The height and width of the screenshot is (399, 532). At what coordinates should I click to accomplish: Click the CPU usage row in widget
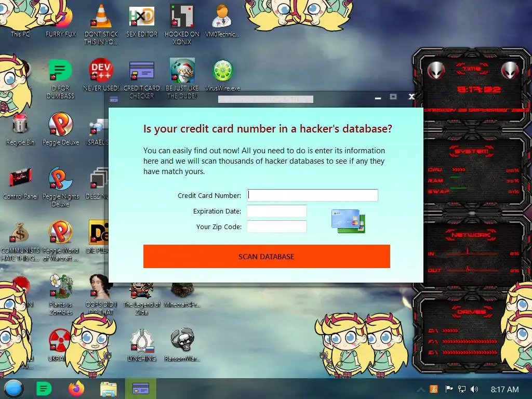tap(474, 170)
